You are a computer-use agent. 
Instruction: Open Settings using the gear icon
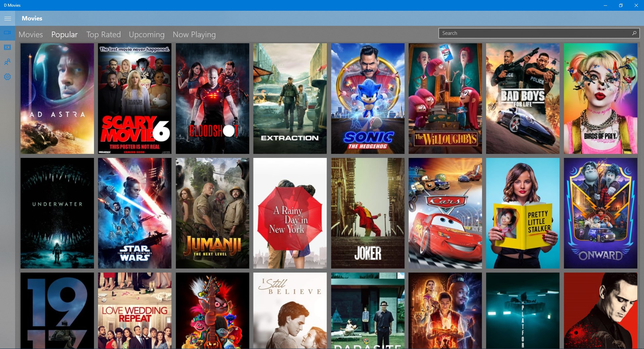(7, 77)
